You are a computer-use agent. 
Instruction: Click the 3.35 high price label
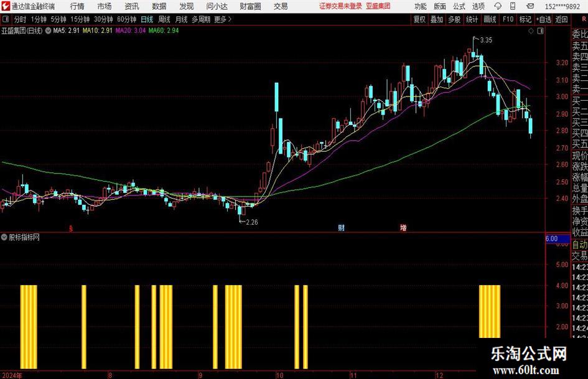[x=486, y=40]
